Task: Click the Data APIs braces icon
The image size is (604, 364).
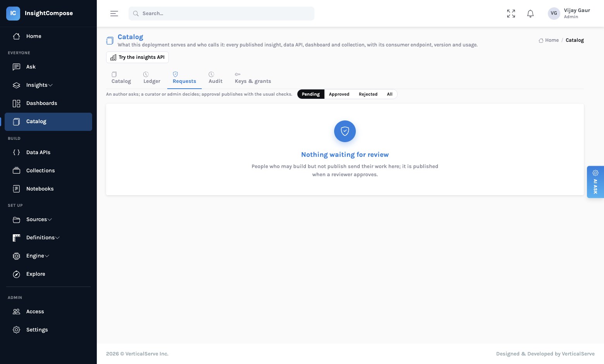Action: click(x=16, y=153)
